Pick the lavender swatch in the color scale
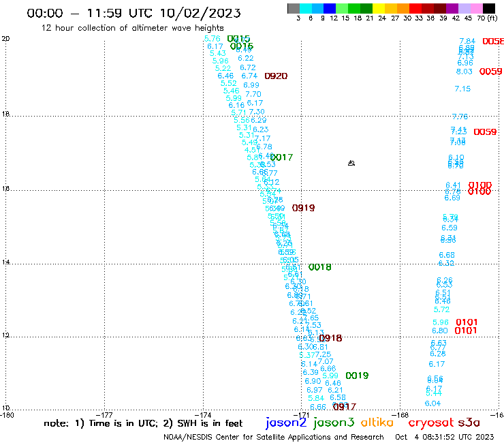This screenshot has width=504, height=443. (464, 8)
